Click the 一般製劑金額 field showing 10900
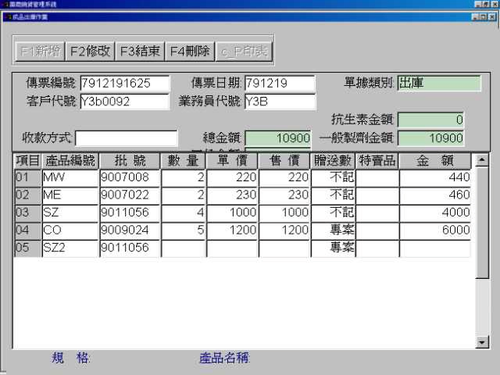This screenshot has height=375, width=500. tap(430, 138)
